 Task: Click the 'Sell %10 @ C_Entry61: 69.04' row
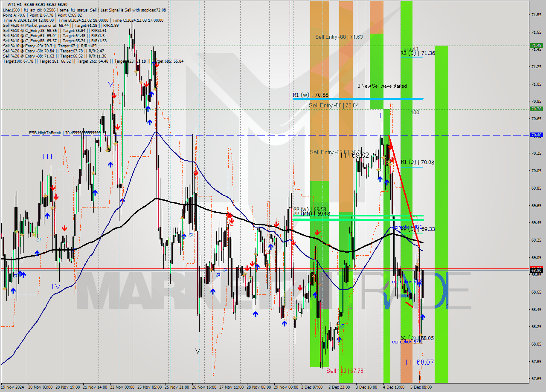53,35
